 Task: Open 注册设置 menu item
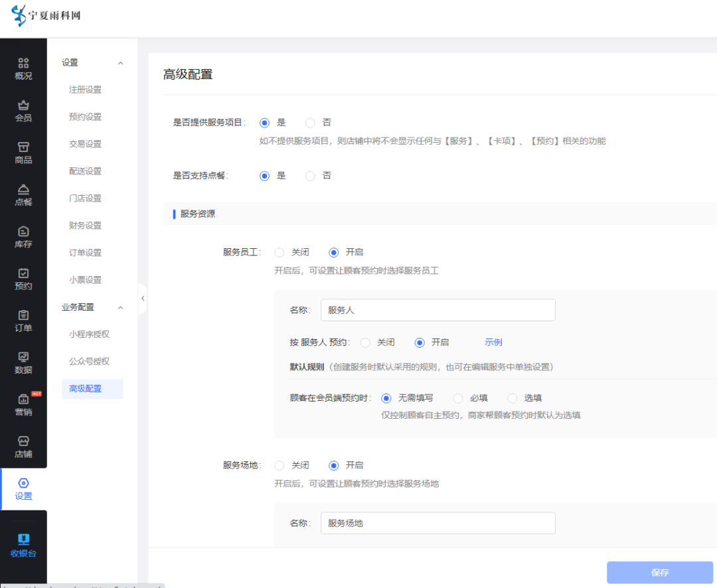pyautogui.click(x=86, y=90)
